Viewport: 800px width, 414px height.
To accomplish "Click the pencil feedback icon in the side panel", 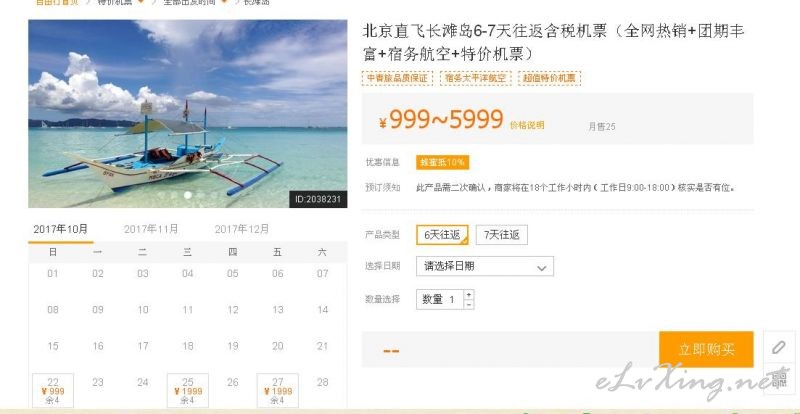I will pyautogui.click(x=778, y=348).
